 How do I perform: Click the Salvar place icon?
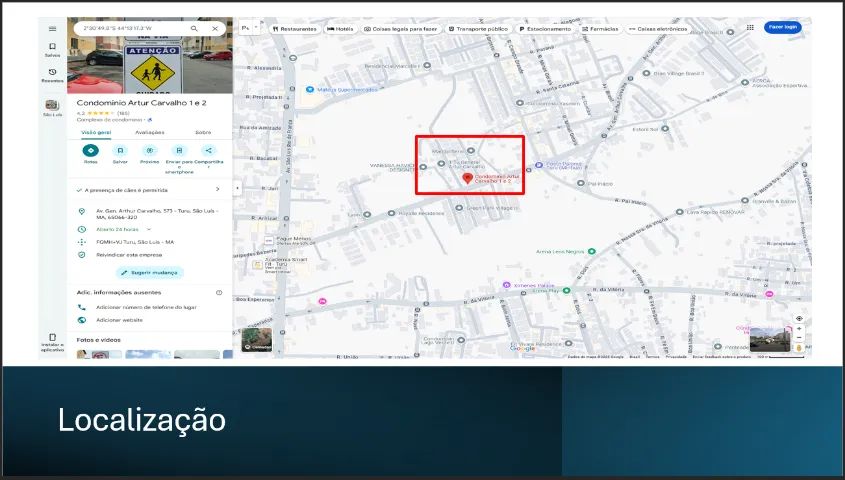(x=120, y=151)
